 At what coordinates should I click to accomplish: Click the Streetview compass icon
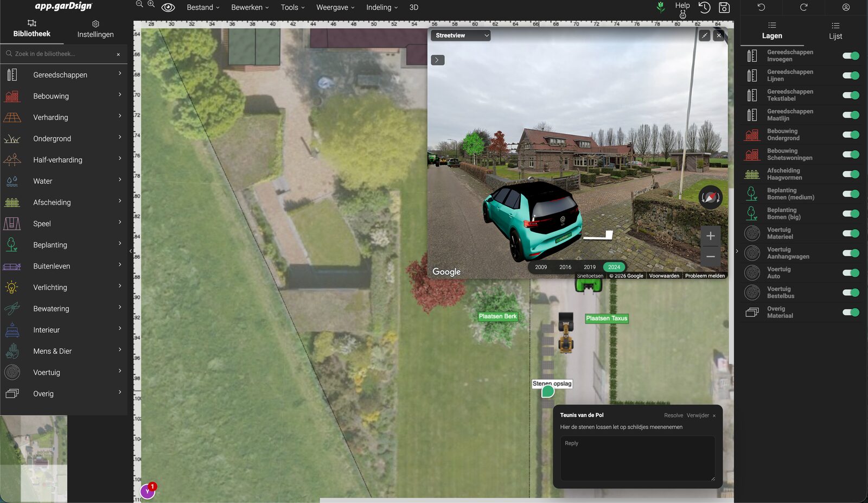[x=710, y=198]
